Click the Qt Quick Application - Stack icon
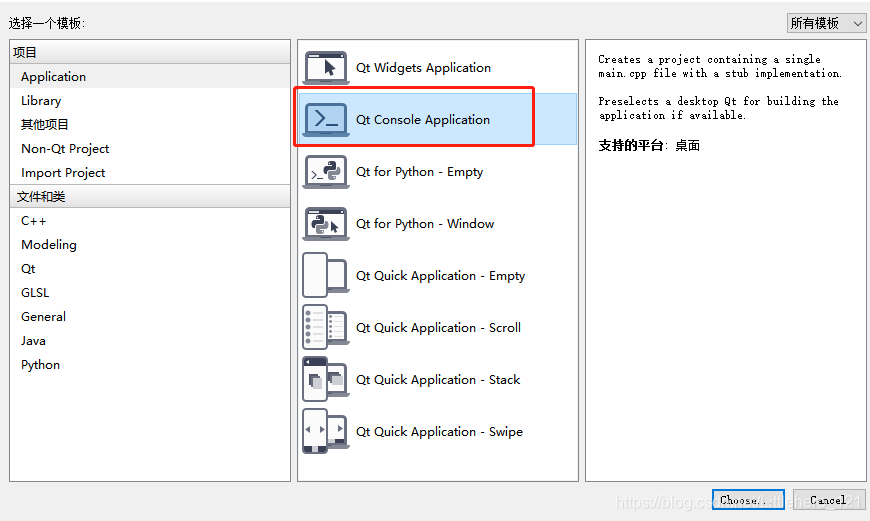Image resolution: width=870 pixels, height=521 pixels. click(326, 380)
